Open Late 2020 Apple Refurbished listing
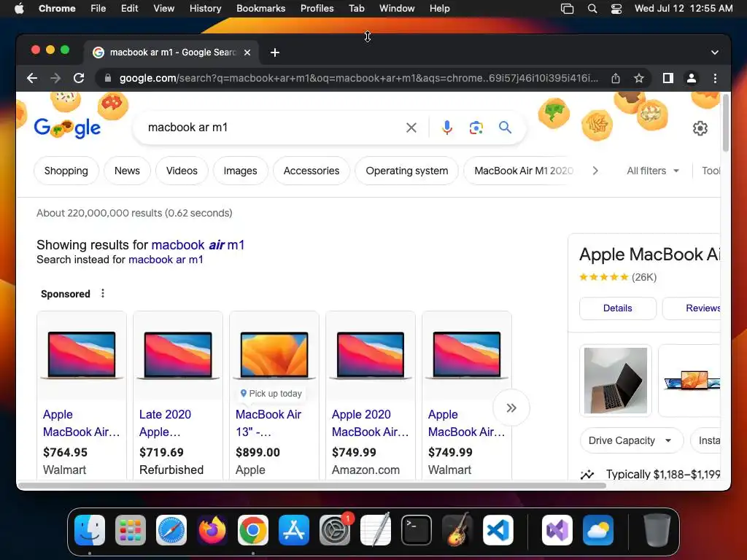This screenshot has height=560, width=747. click(x=178, y=395)
